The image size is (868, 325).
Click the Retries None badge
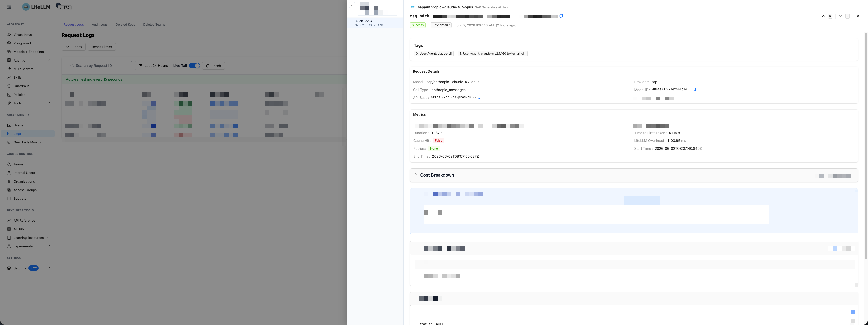click(x=434, y=149)
